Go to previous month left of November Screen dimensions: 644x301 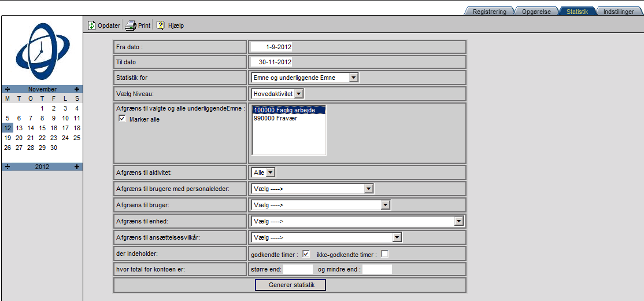coord(8,89)
